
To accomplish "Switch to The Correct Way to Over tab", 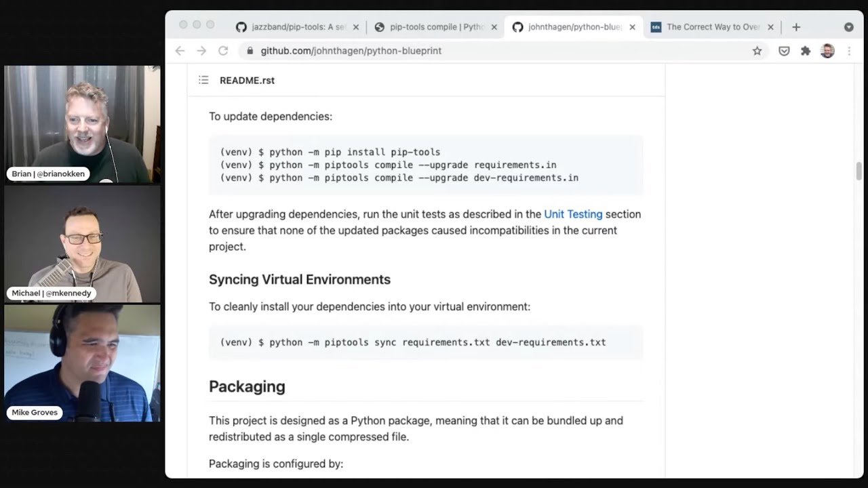I will click(x=705, y=27).
